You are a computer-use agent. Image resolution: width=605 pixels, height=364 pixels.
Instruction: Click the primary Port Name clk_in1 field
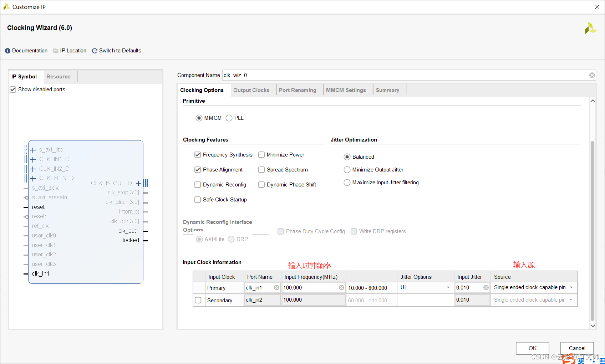click(x=262, y=288)
